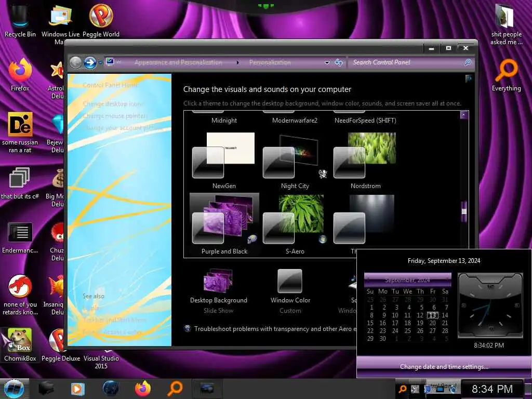The height and width of the screenshot is (399, 532).
Task: Click the theme list scrollbar thumb
Action: click(x=464, y=211)
